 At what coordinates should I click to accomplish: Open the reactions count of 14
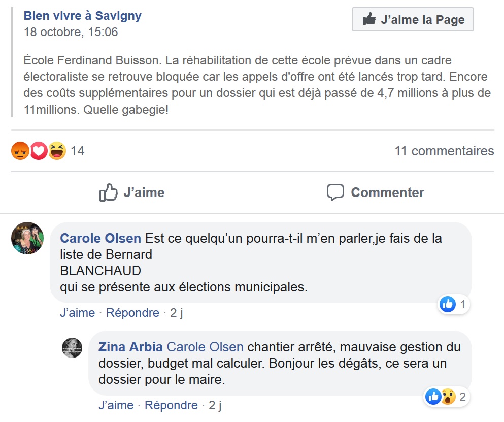pos(77,151)
